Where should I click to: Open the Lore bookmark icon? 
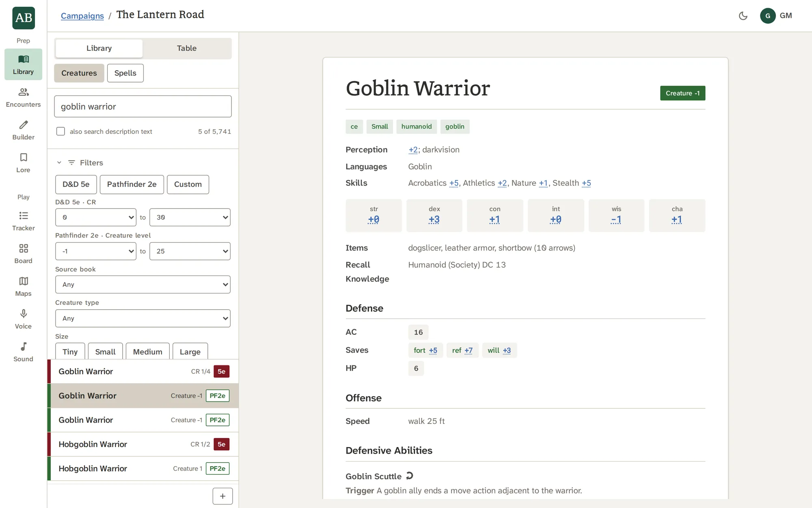(24, 157)
